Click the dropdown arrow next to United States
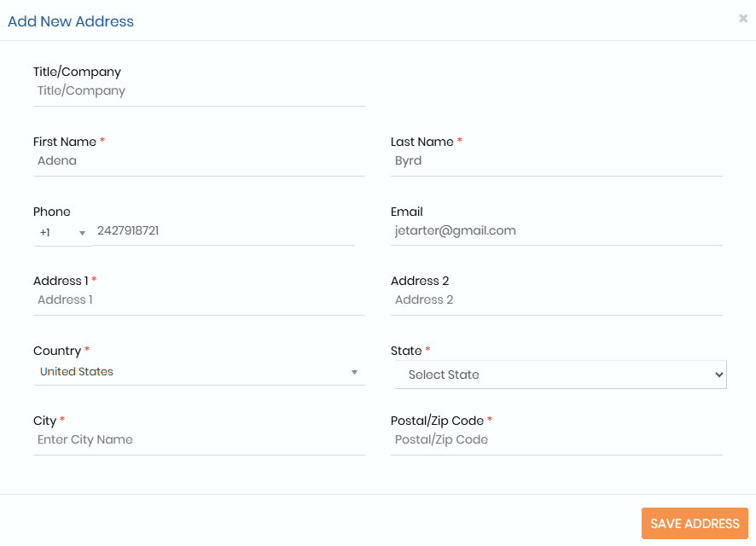 point(353,372)
